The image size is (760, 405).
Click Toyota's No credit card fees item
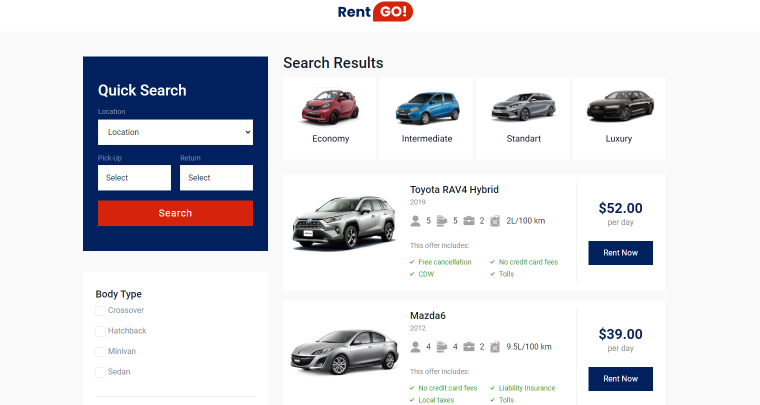(528, 262)
